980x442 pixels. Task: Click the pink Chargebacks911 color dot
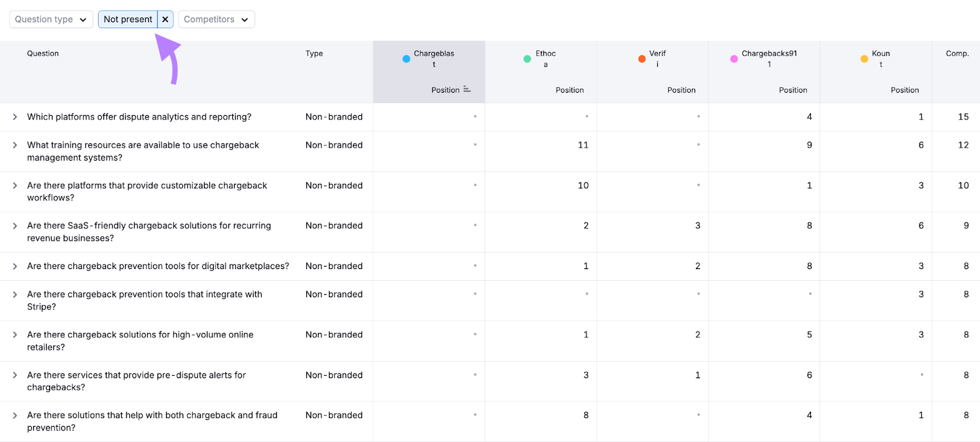(x=734, y=59)
